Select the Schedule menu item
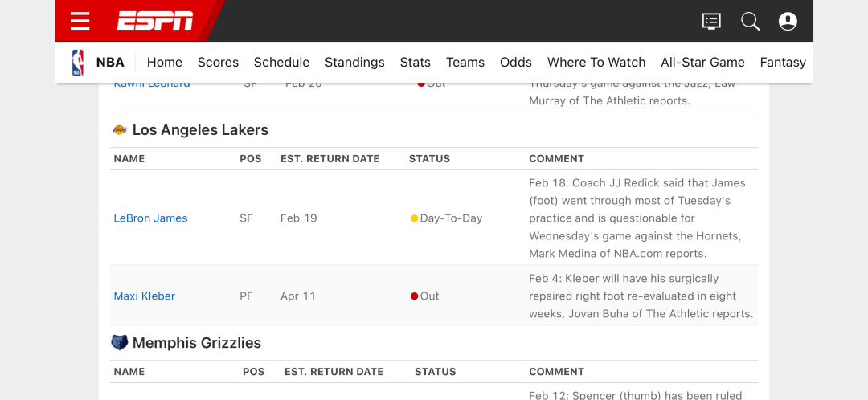The width and height of the screenshot is (868, 400). (282, 63)
